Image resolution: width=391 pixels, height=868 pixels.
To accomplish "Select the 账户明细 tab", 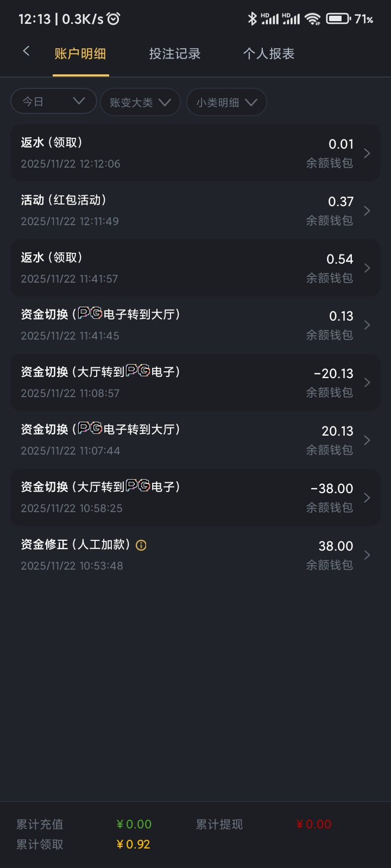I will 80,54.
